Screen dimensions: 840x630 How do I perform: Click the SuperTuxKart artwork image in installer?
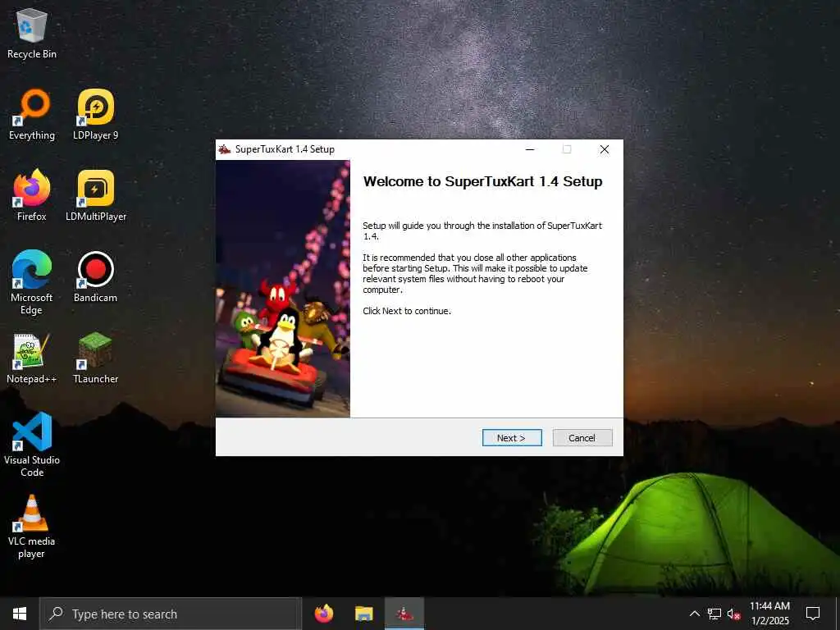(283, 289)
